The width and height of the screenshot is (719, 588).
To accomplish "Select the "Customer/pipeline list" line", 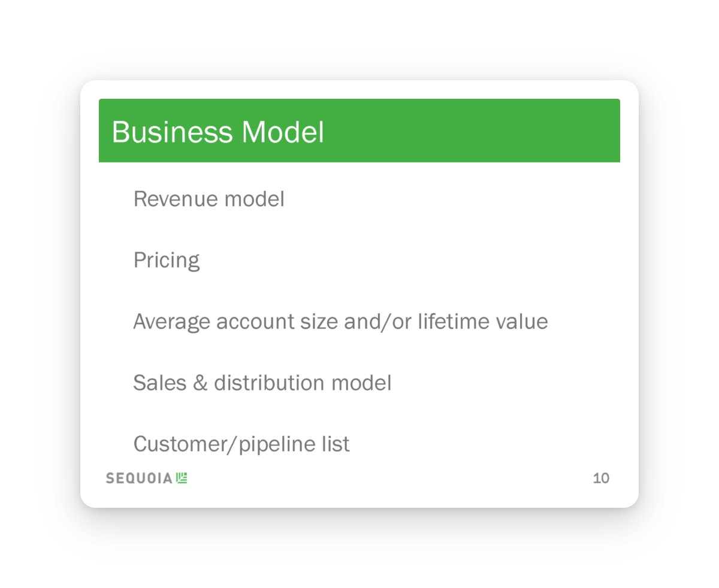I will coord(241,444).
